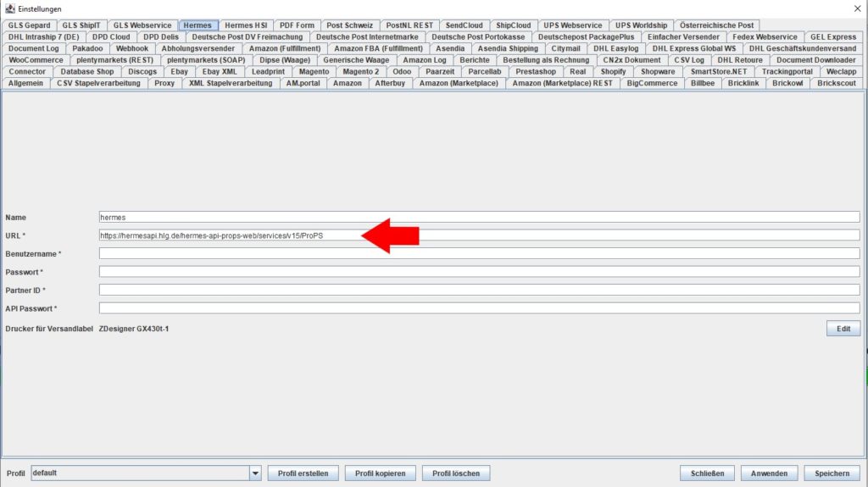Image resolution: width=868 pixels, height=487 pixels.
Task: Switch to the WooCommerce tab
Action: pos(36,60)
